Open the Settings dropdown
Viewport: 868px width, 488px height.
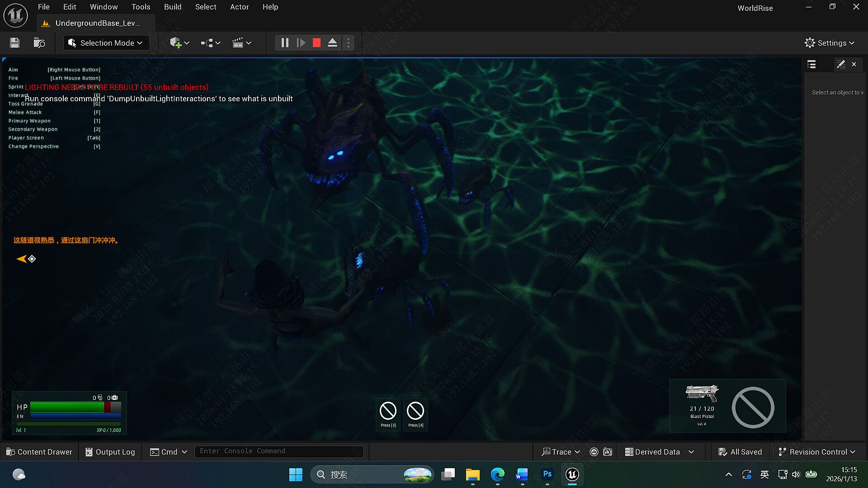[830, 43]
